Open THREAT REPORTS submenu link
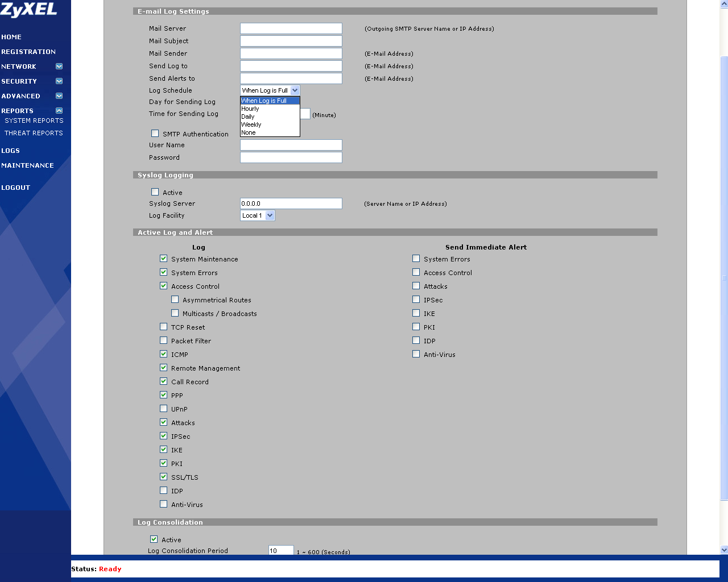The height and width of the screenshot is (582, 728). pyautogui.click(x=34, y=133)
